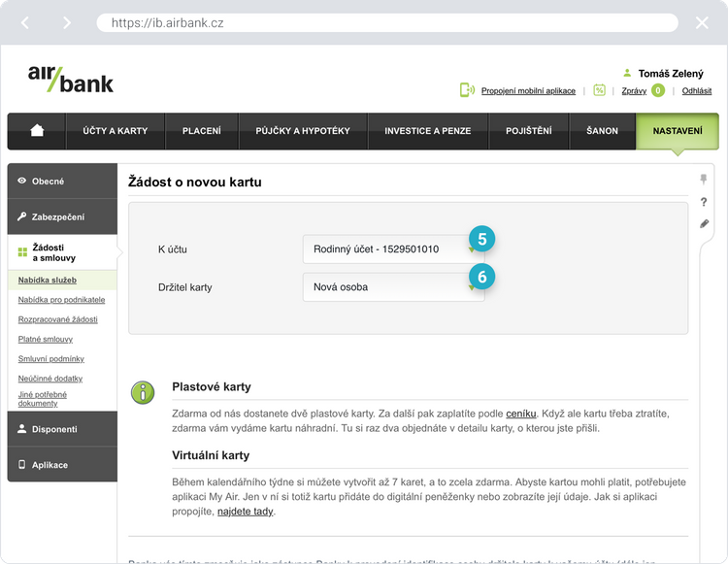Go to Účty a karty menu
Viewport: 728px width, 564px height.
115,131
